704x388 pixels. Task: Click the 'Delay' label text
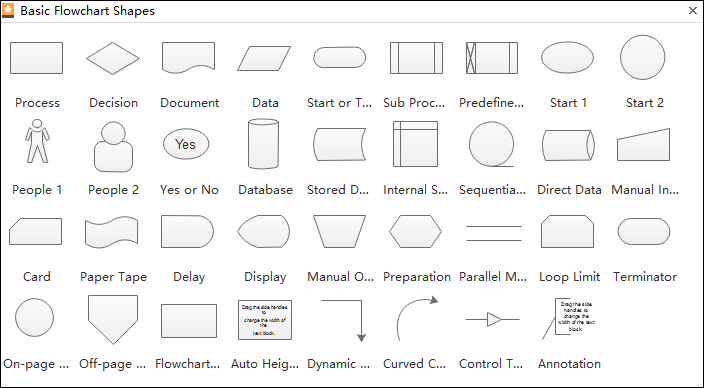click(189, 277)
